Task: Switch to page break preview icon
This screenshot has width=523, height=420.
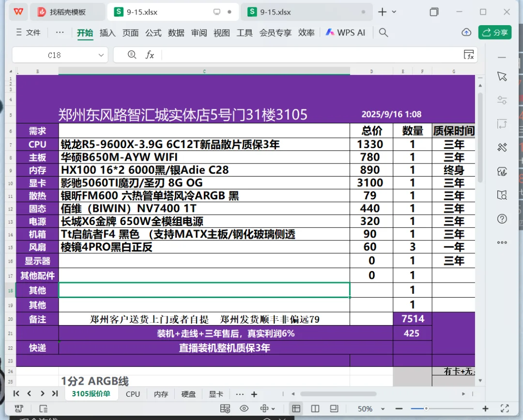Action: [315, 409]
